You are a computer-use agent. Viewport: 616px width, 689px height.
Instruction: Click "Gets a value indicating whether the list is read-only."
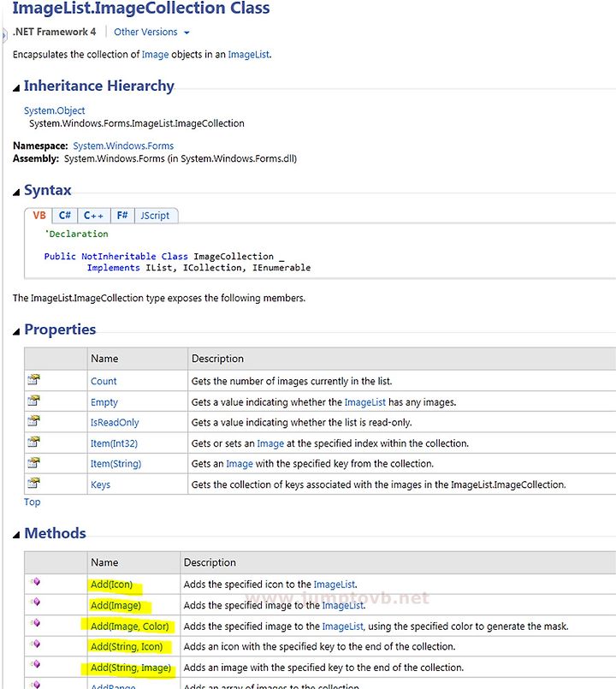[x=301, y=422]
